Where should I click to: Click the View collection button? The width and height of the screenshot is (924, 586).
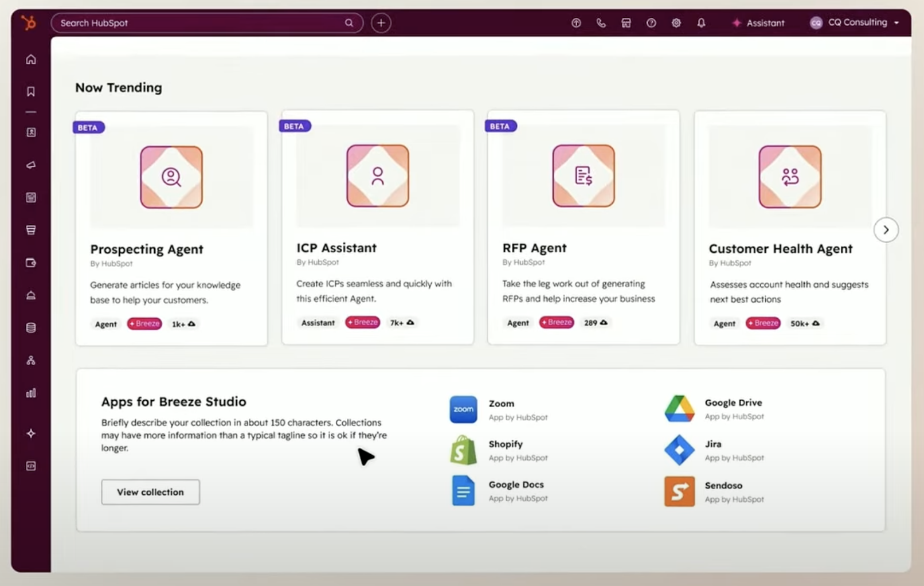coord(151,492)
